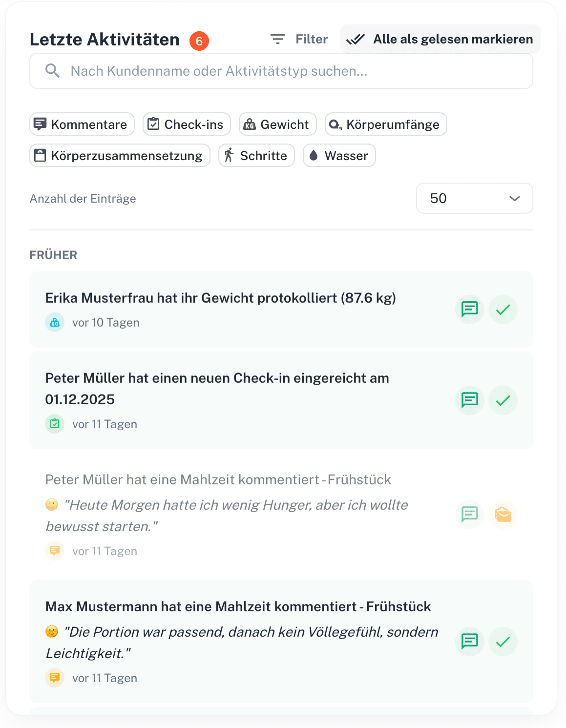The width and height of the screenshot is (566, 728).
Task: Mark Peter Müller check-in entry as read
Action: 503,400
